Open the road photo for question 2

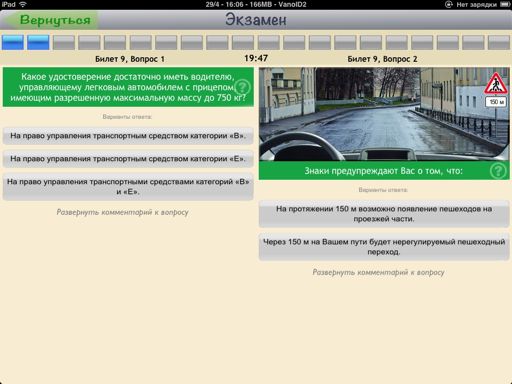384,114
